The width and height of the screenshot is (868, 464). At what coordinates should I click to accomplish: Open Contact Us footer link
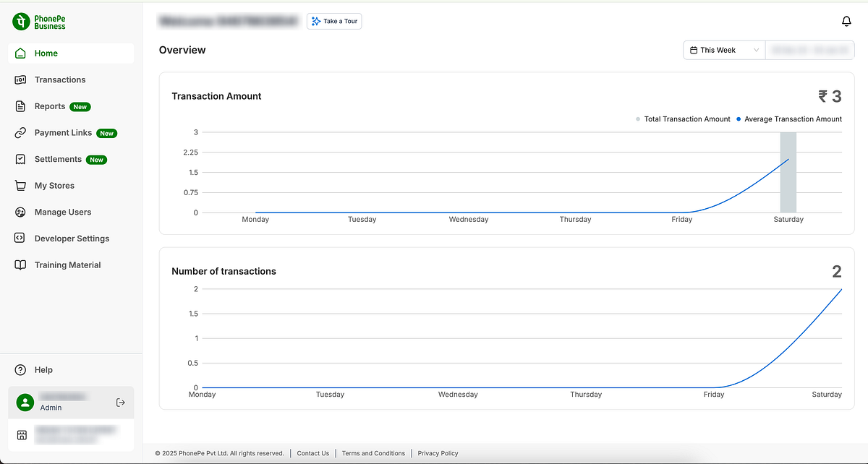[x=313, y=453]
